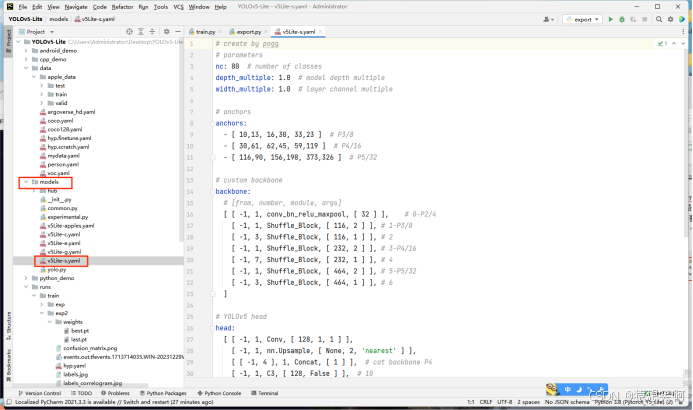Viewport: 693px width, 410px height.
Task: Collapse the backbone fold marker in gutter
Action: [213, 192]
